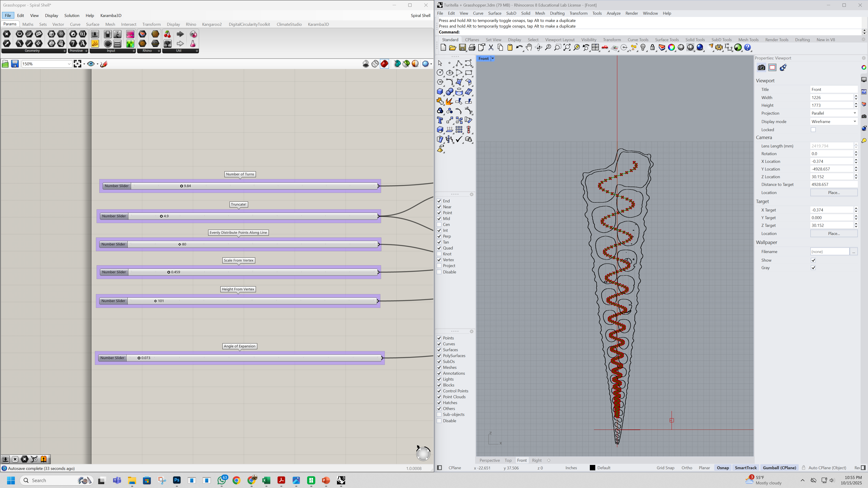Click the Number of Turns slider grip

[181, 186]
